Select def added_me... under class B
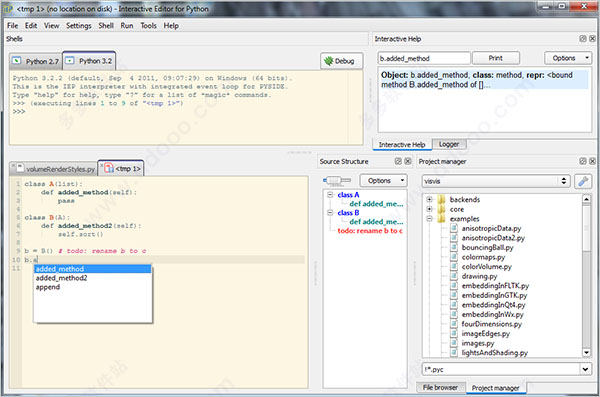This screenshot has height=397, width=600. pos(376,221)
